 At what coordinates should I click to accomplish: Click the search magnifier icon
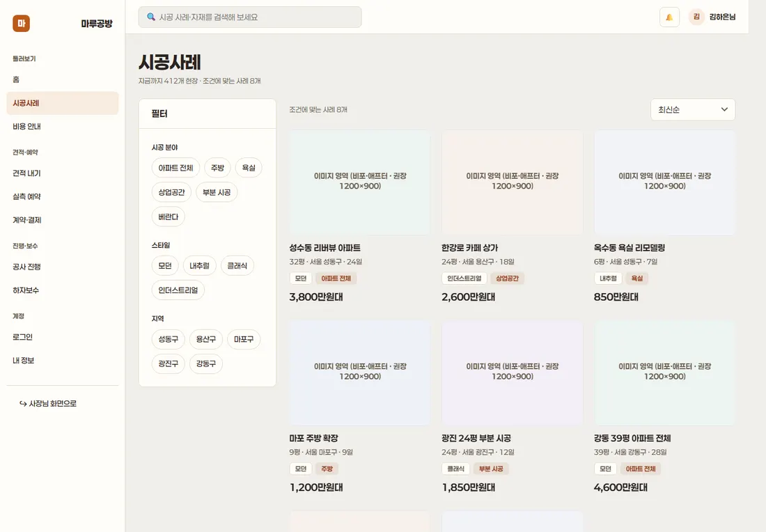(151, 17)
